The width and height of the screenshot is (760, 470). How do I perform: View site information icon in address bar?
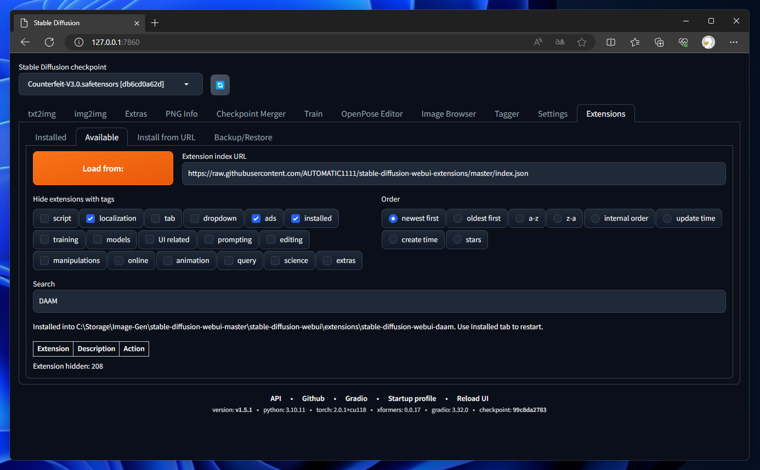[79, 42]
